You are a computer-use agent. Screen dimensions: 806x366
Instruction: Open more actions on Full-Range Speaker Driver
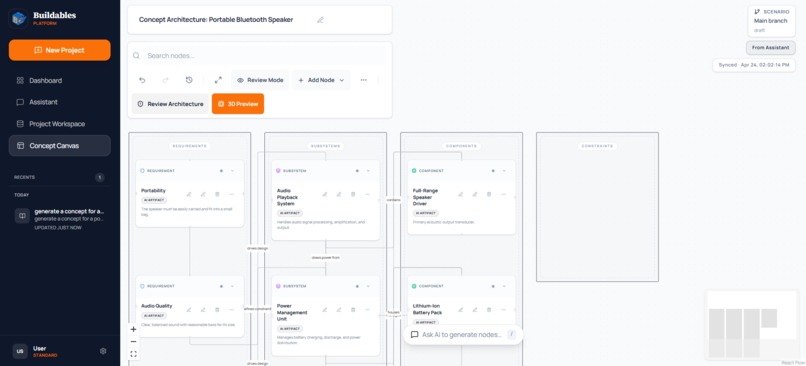(503, 194)
